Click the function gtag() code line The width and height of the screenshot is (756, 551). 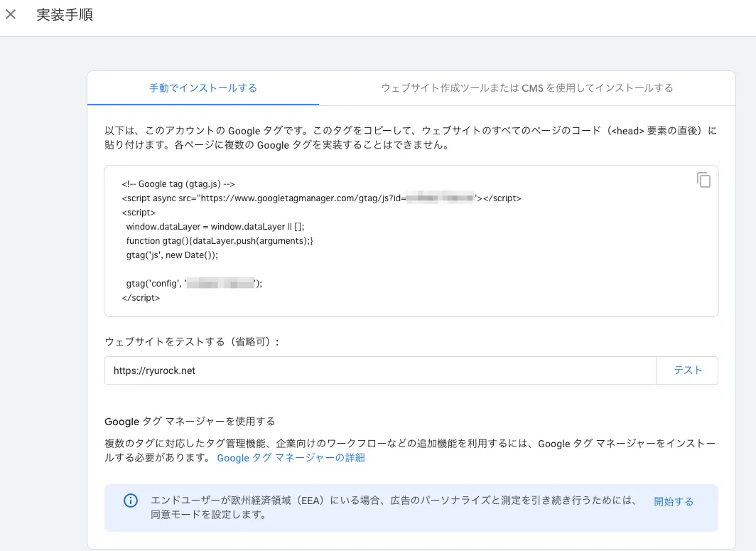220,241
